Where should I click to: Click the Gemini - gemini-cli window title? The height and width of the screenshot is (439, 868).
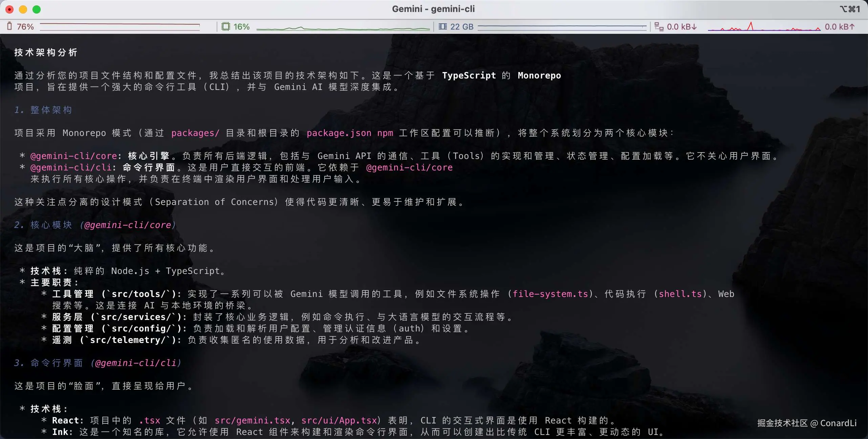[x=433, y=9]
